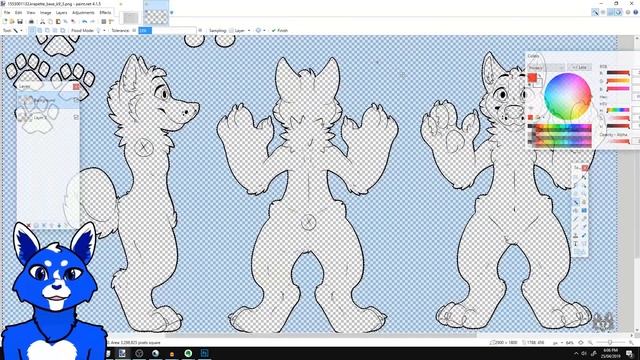Toggle the pixel grid icon
The image size is (640, 360).
tap(104, 22)
